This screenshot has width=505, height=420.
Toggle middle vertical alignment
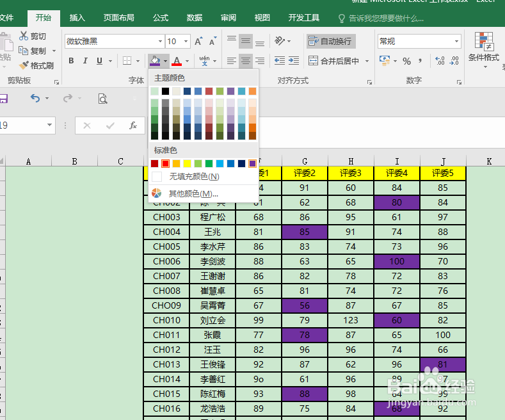[x=246, y=41]
